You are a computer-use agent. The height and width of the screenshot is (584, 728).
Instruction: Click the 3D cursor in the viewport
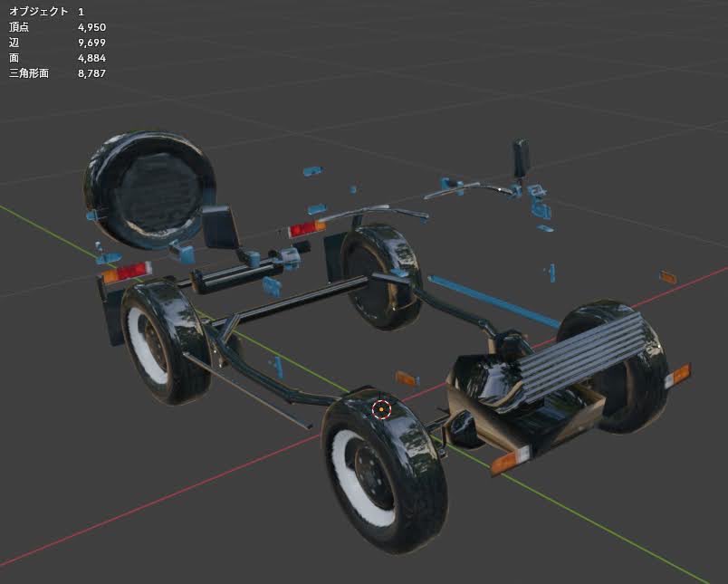[x=381, y=409]
